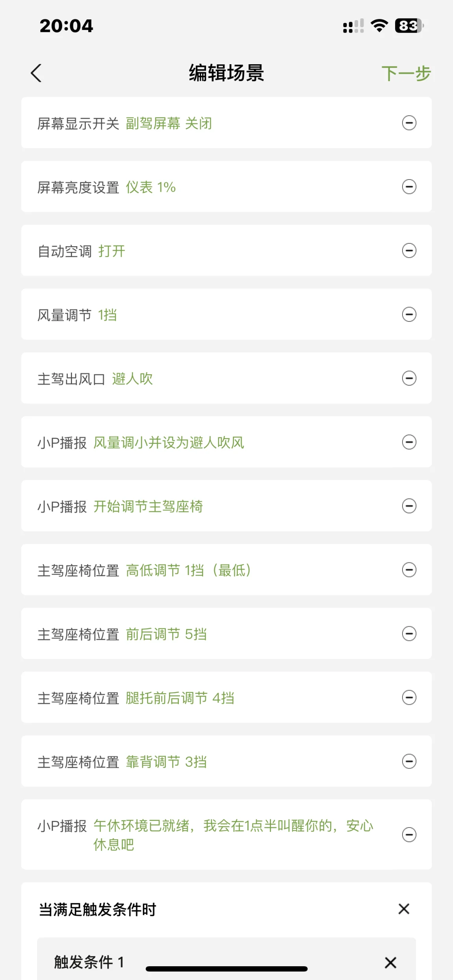The width and height of the screenshot is (453, 980).
Task: Delete the 自动空调 打开 action
Action: coord(409,251)
